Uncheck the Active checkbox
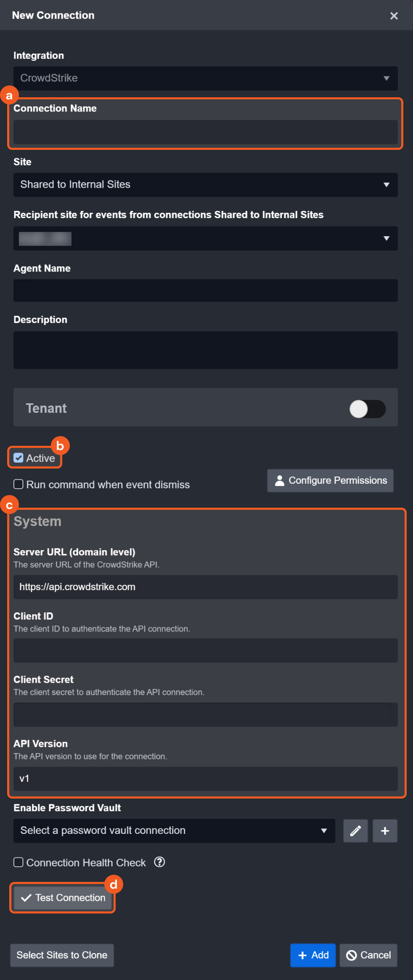 [x=19, y=458]
